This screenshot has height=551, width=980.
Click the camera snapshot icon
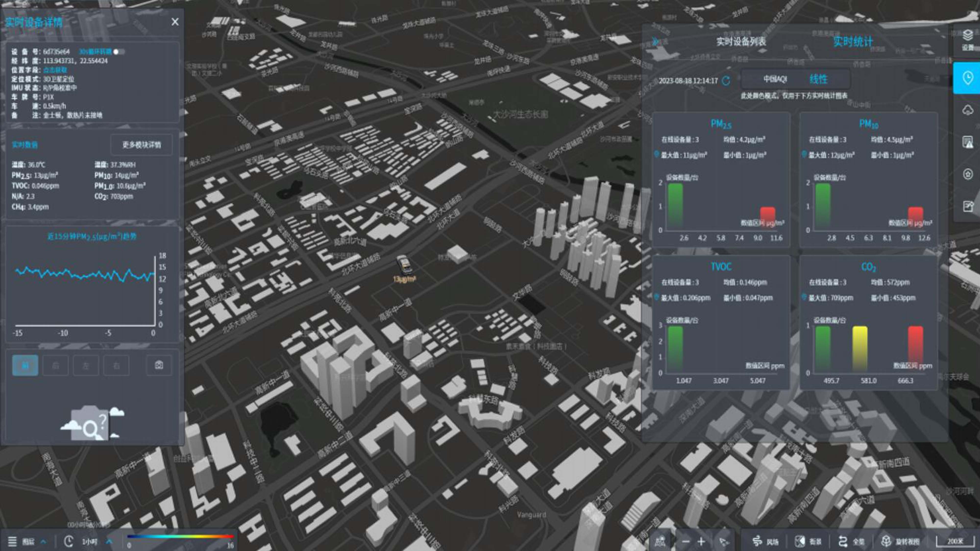pyautogui.click(x=159, y=365)
